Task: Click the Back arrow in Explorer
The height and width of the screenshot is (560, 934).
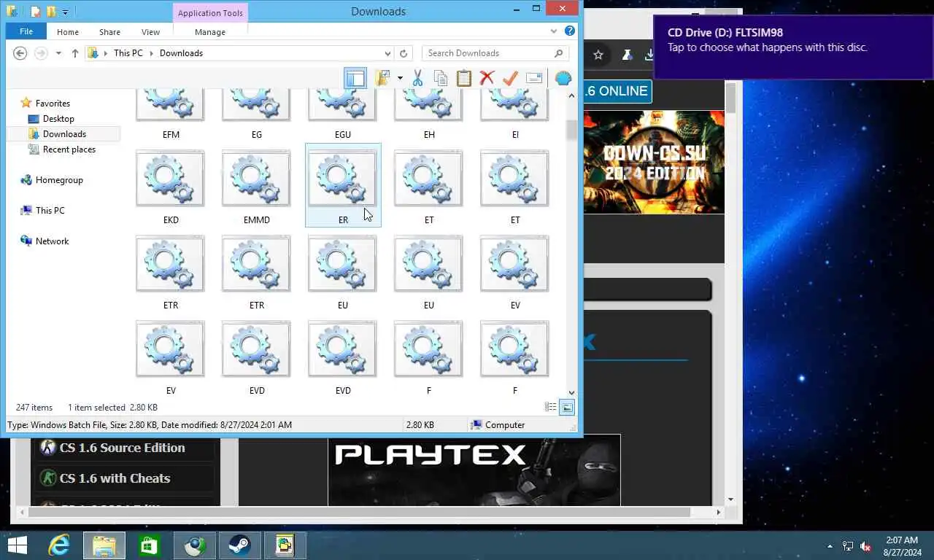Action: click(20, 53)
